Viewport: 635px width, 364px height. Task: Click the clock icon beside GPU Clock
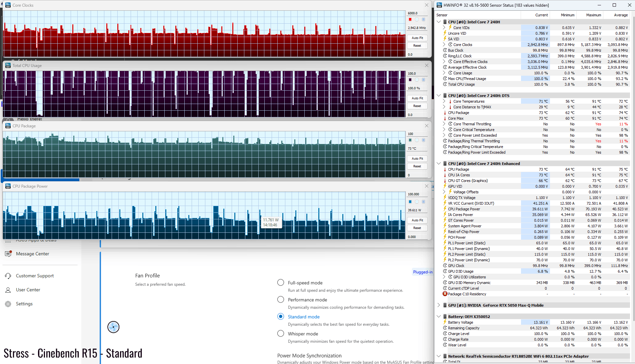pos(445,265)
